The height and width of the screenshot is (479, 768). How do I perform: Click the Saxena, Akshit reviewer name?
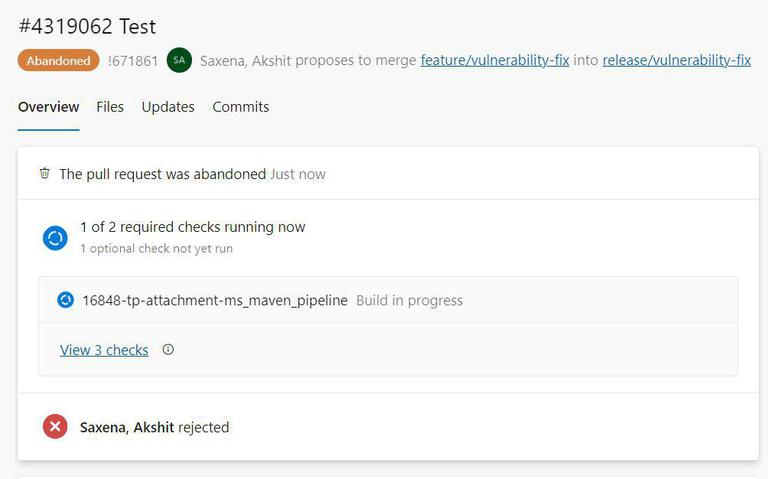point(127,427)
